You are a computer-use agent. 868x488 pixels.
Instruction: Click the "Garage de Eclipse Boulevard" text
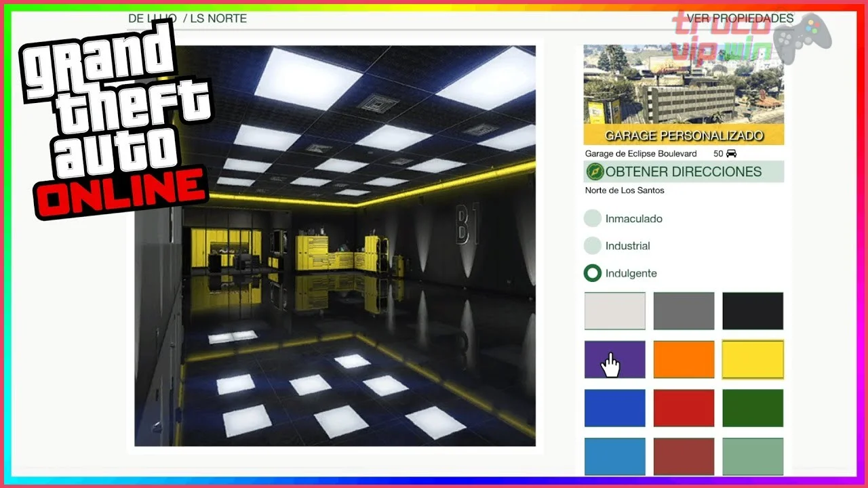tap(641, 154)
